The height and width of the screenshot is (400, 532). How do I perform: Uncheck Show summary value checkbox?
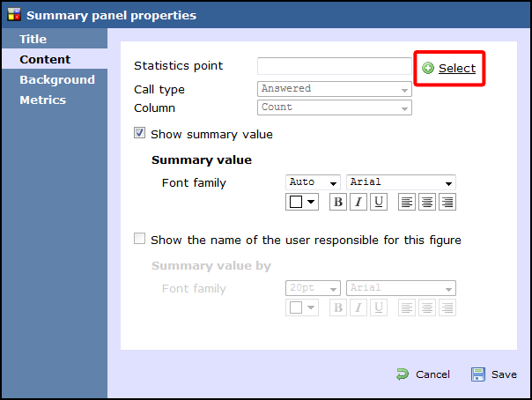(x=139, y=134)
